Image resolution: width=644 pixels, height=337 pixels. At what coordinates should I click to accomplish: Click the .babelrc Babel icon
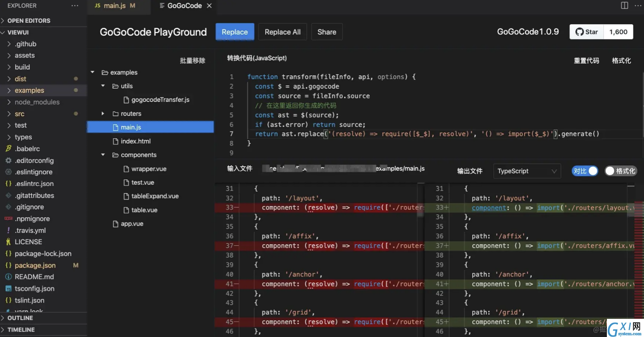pos(8,148)
